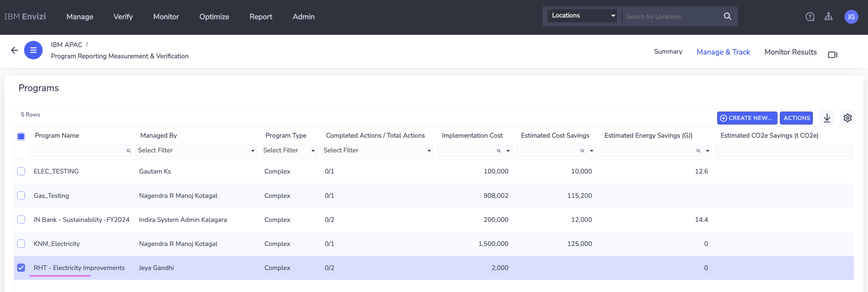
Task: Click the download grid data icon
Action: coord(827,118)
